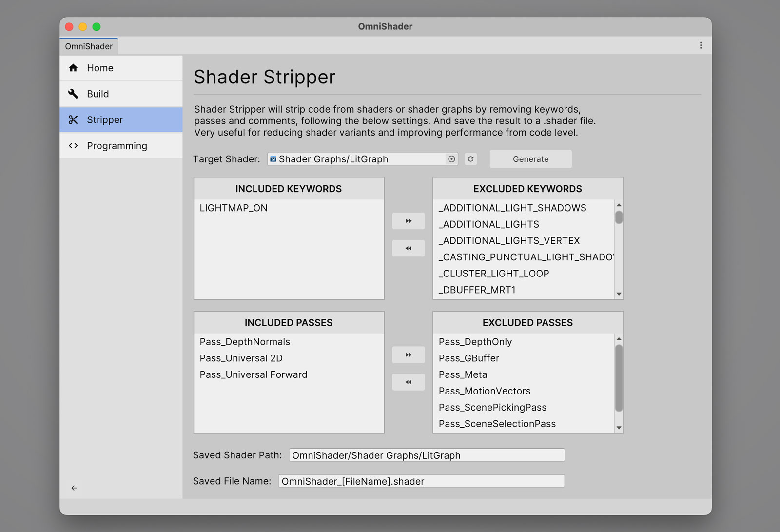Click the Build wrench icon
Viewport: 780px width, 532px height.
pos(73,94)
